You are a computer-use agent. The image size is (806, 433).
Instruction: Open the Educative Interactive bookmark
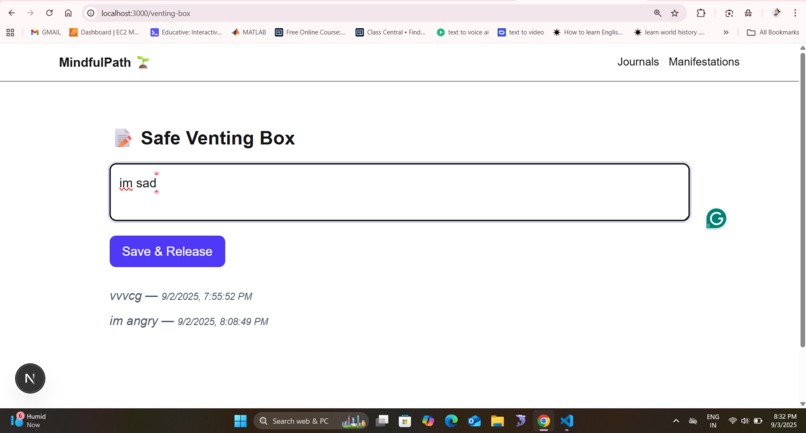[186, 32]
